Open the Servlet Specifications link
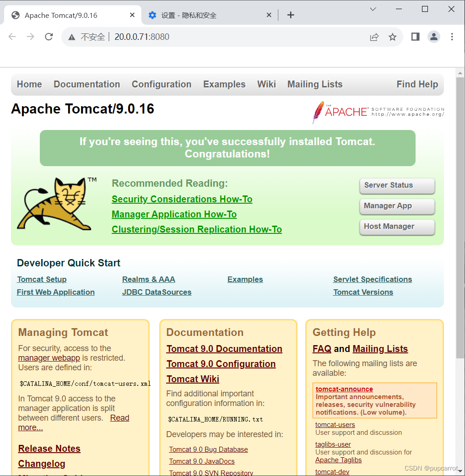 pyautogui.click(x=373, y=279)
